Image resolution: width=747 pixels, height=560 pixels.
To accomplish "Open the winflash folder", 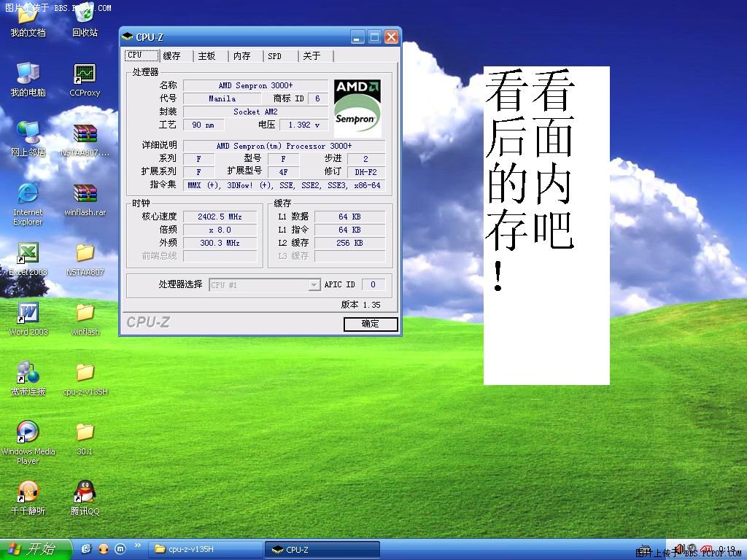I will [85, 319].
